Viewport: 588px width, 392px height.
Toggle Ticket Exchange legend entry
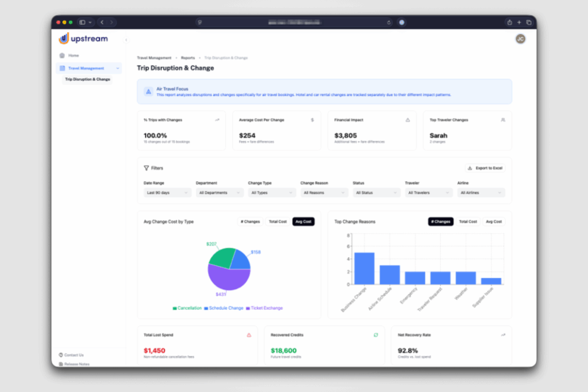coord(264,308)
